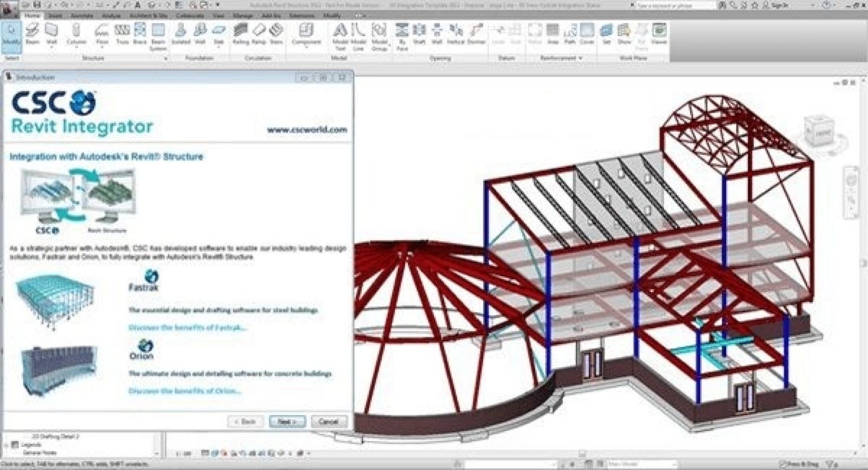Toggle the work plane Viewer
868x470 pixels.
[x=659, y=34]
